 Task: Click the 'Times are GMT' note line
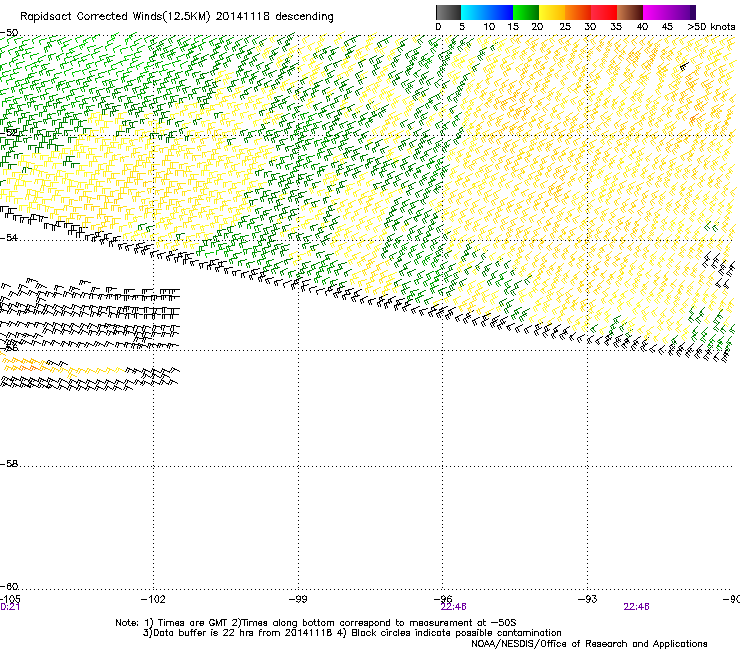[316, 623]
